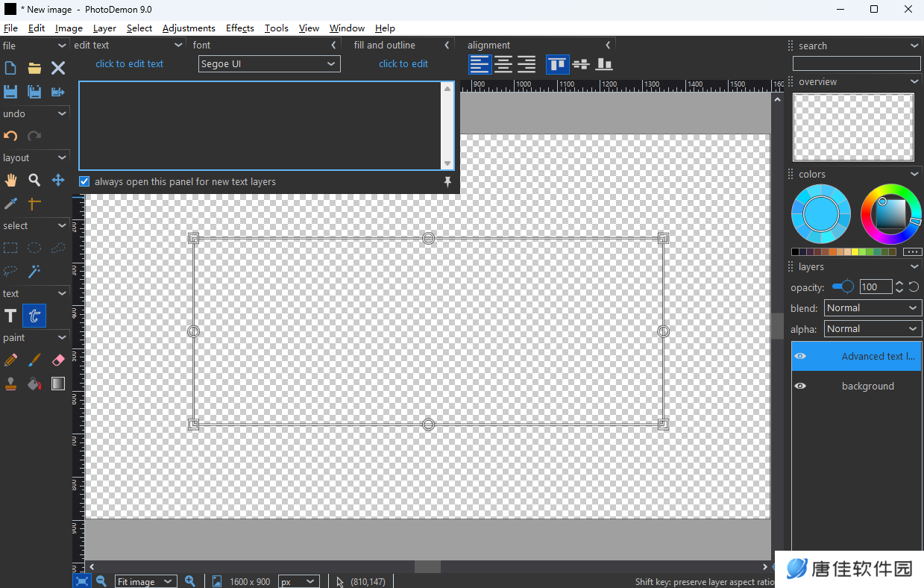
Task: Open the blend mode dropdown
Action: click(x=873, y=308)
